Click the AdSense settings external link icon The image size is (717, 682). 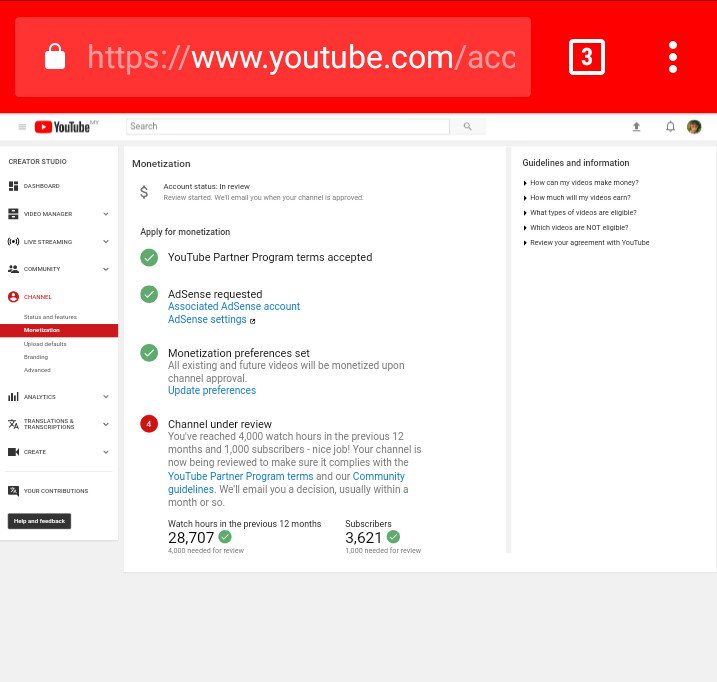point(252,321)
